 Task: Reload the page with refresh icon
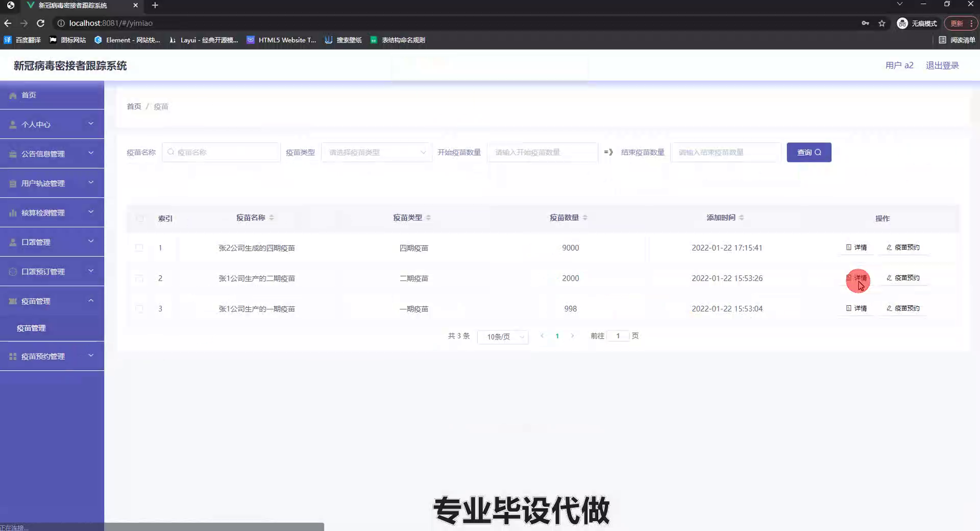point(41,23)
